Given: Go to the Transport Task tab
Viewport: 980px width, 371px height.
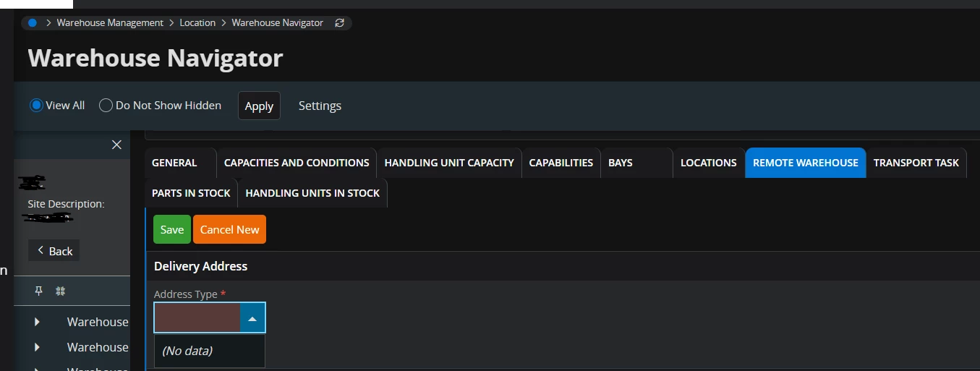Looking at the screenshot, I should tap(916, 163).
